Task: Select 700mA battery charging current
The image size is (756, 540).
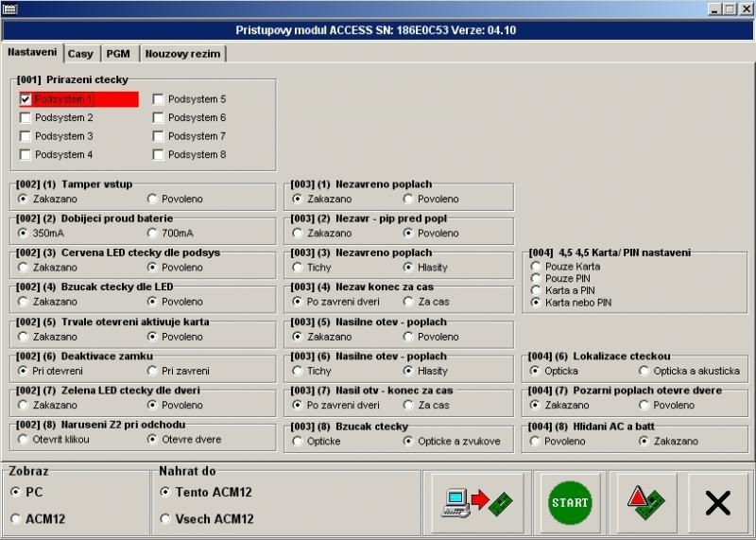Action: pos(153,234)
